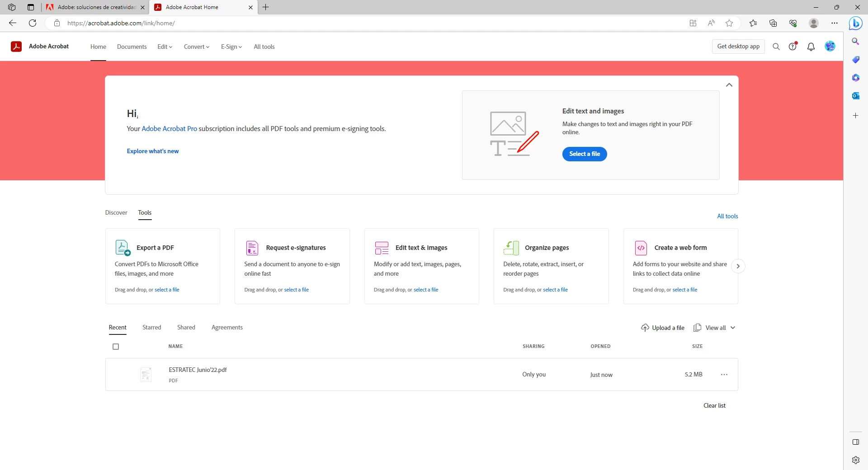Open browser settings and more menu
This screenshot has width=868, height=470.
tap(835, 23)
